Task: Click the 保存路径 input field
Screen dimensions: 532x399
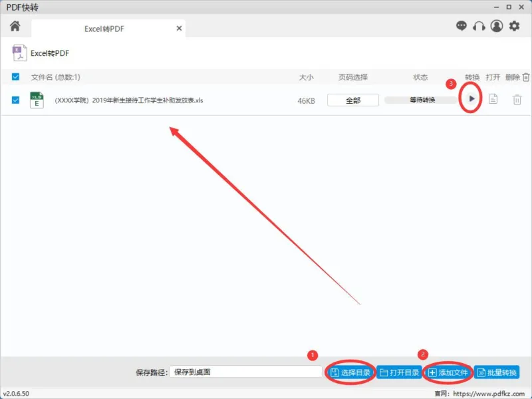Action: [x=245, y=372]
